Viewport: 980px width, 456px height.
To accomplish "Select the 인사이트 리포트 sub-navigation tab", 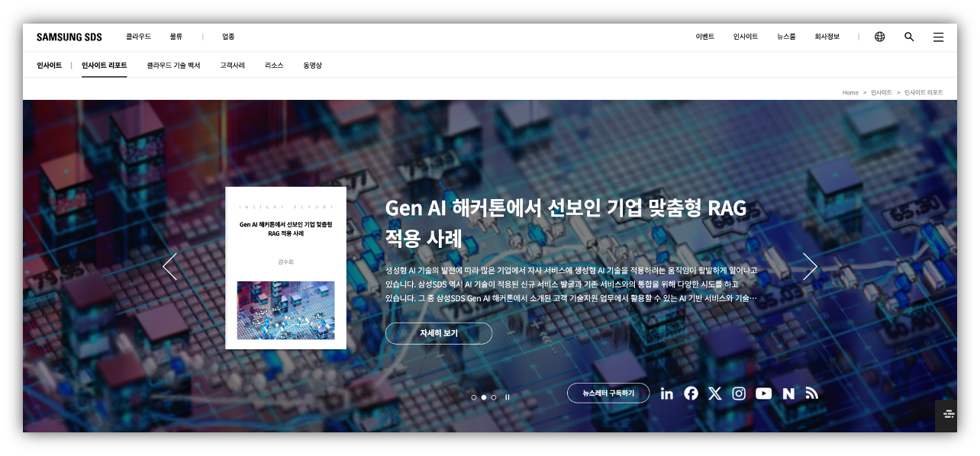I will click(x=105, y=66).
